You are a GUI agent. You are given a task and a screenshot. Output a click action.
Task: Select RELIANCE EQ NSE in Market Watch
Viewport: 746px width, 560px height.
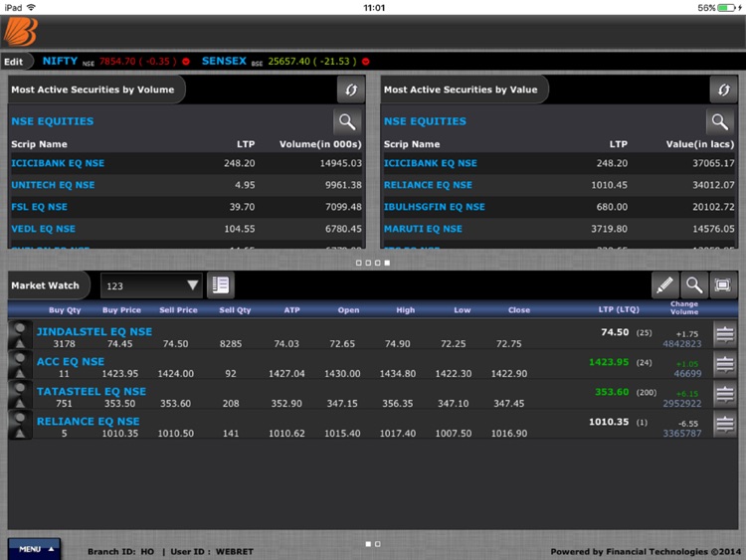tap(88, 422)
